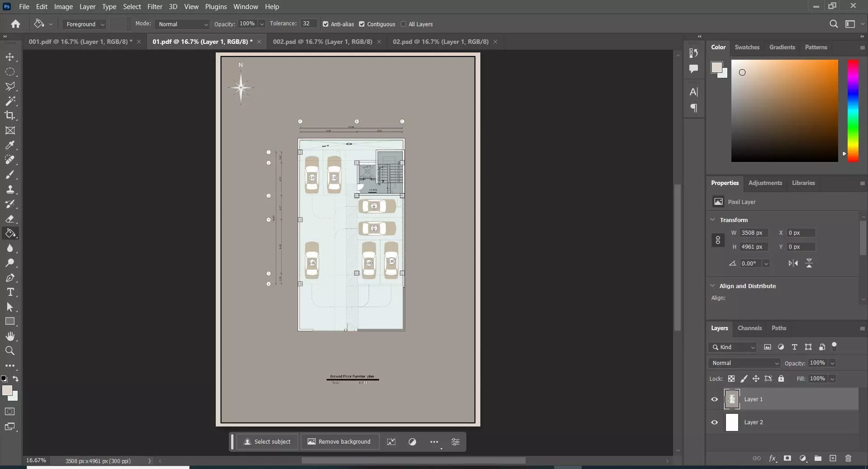This screenshot has width=868, height=469.
Task: Select the Polygonal Lasso tool
Action: [x=10, y=86]
